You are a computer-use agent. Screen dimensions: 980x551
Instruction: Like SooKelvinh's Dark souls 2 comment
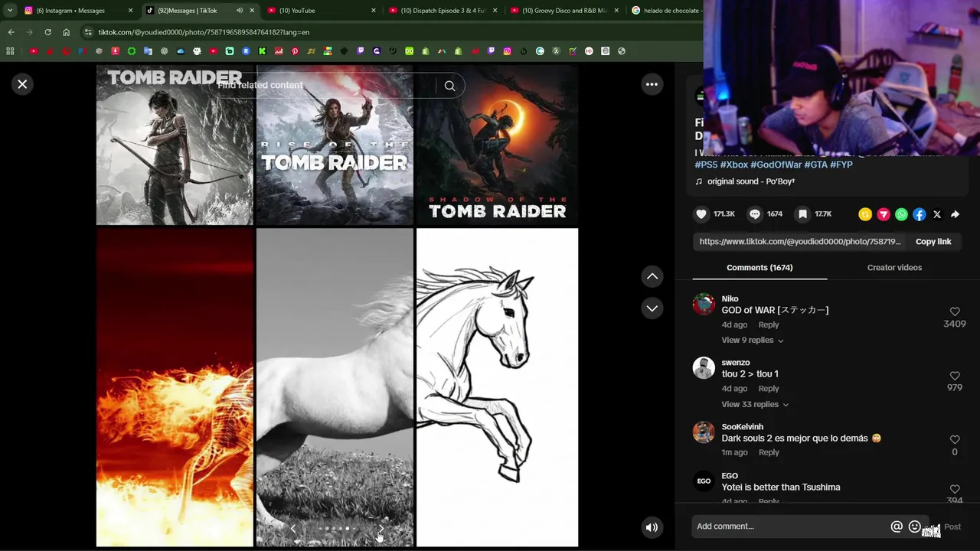point(955,439)
